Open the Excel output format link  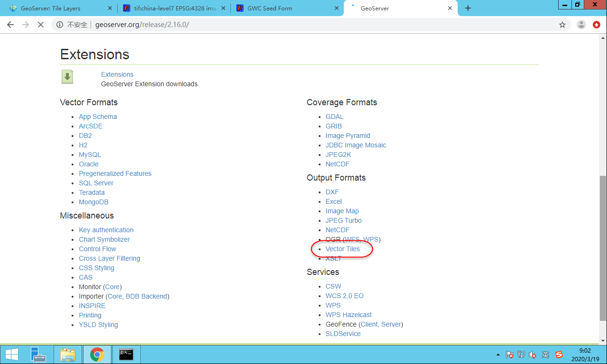click(x=333, y=201)
